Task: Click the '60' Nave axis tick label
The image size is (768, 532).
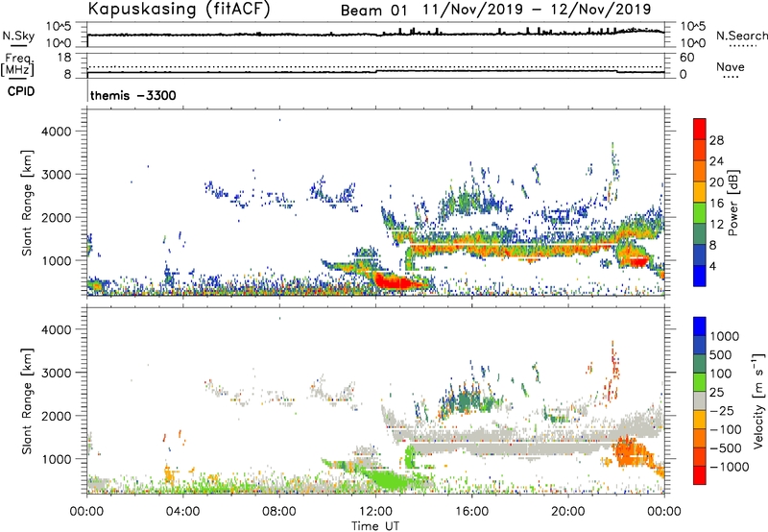Action: 686,58
